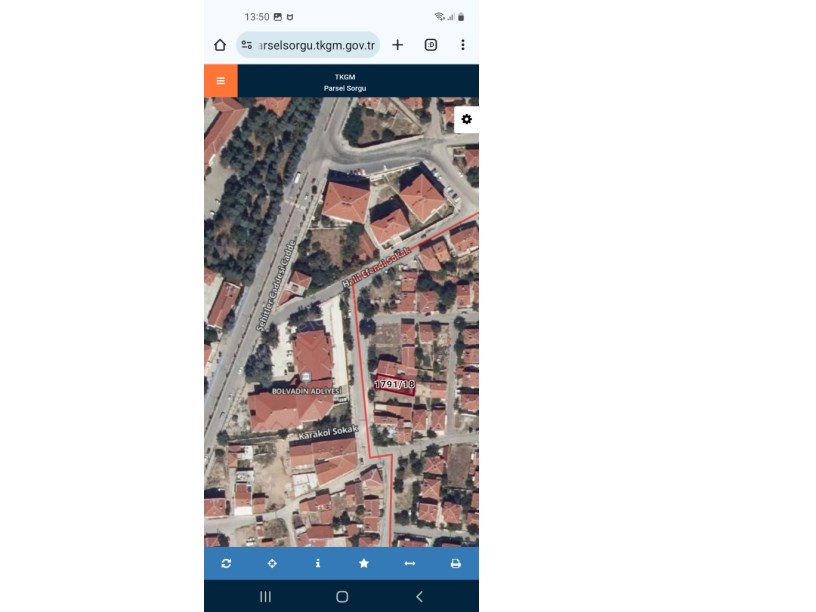Viewport: 816px width, 612px height.
Task: Open the orange hamburger menu
Action: (220, 81)
